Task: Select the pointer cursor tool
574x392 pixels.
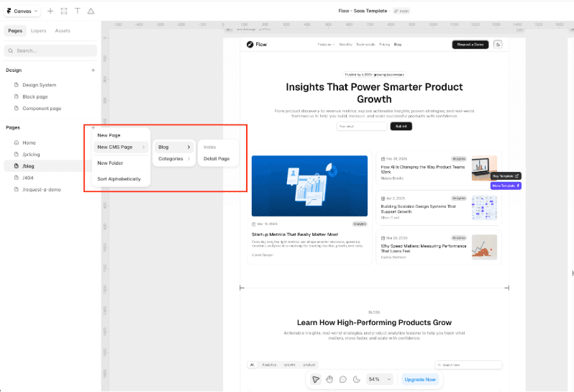Action: coord(316,380)
